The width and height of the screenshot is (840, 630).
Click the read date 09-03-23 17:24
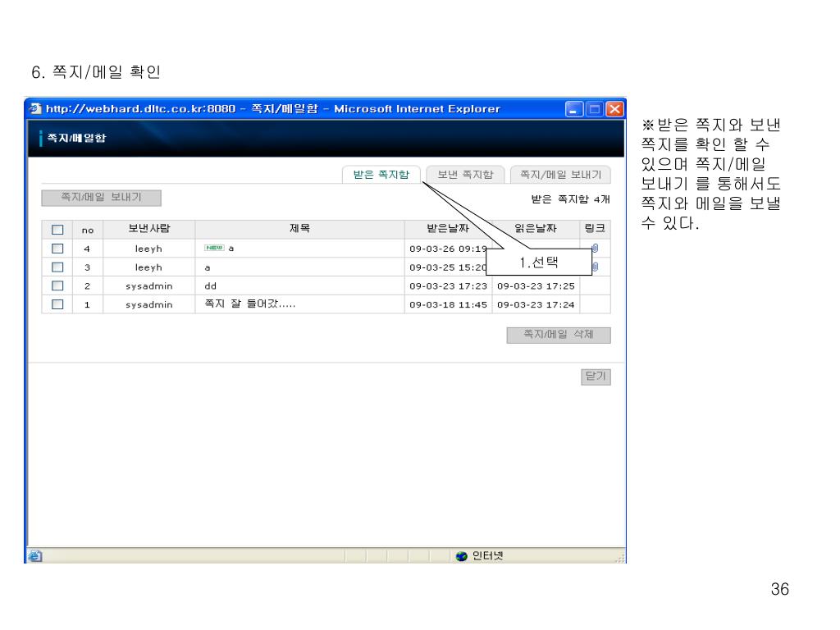(536, 304)
